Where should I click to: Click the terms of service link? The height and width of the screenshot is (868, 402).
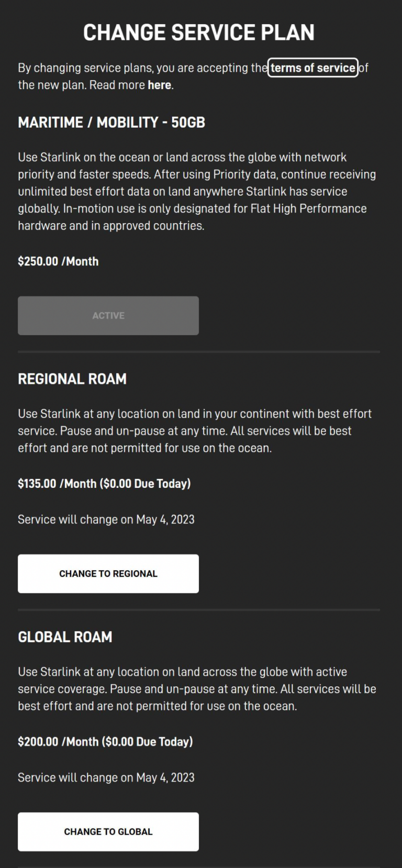coord(312,68)
